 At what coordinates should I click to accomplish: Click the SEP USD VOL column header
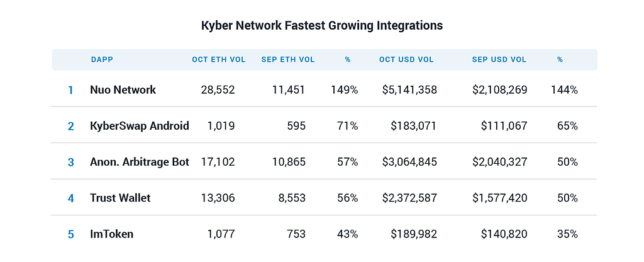(499, 60)
